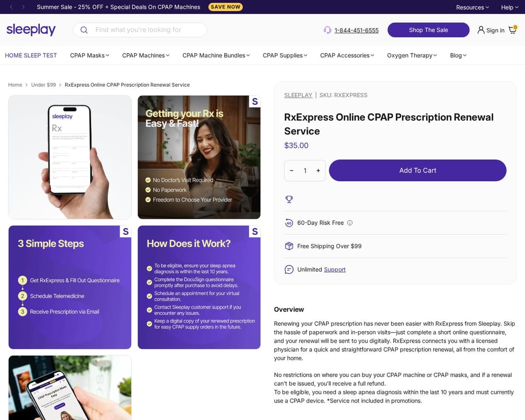Expand the CPAP Masks dropdown menu

pyautogui.click(x=89, y=55)
